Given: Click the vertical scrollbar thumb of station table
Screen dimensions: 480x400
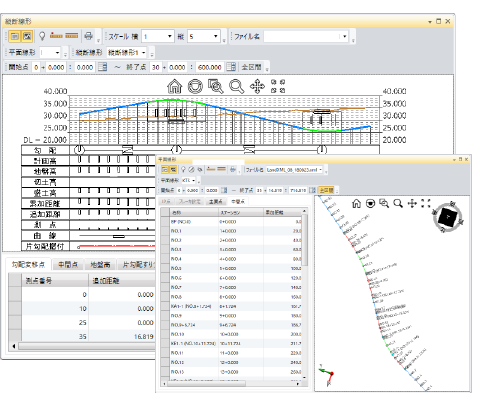Looking at the screenshot, I should coord(305,240).
